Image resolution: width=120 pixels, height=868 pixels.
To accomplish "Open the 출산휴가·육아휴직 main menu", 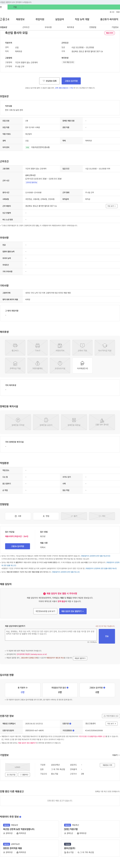I will pyautogui.click(x=109, y=19).
